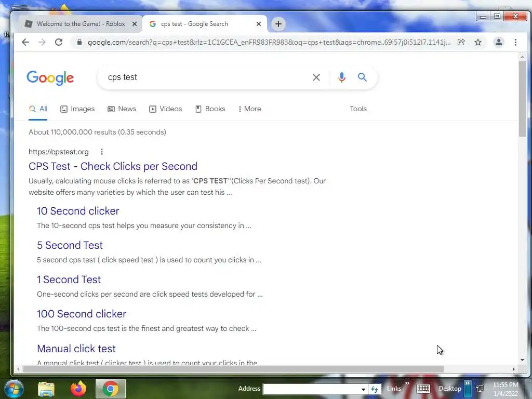The height and width of the screenshot is (399, 532).
Task: Open the 10 Second clicker link
Action: [78, 211]
